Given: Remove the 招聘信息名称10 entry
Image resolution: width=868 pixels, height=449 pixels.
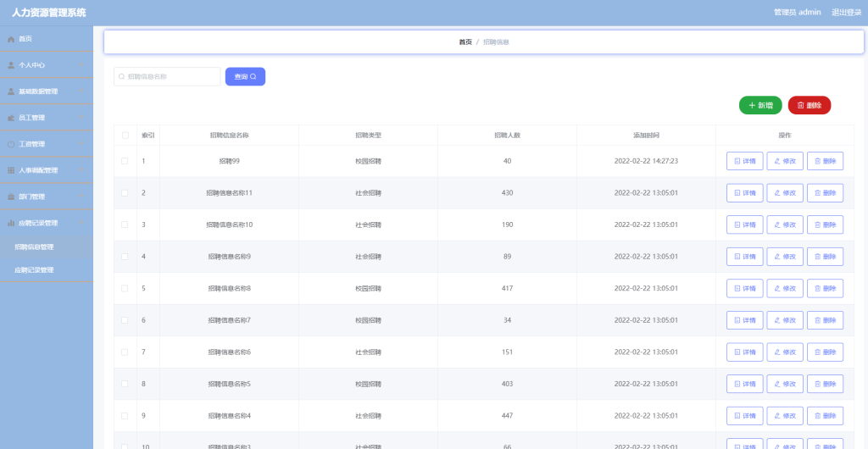Looking at the screenshot, I should tap(826, 224).
